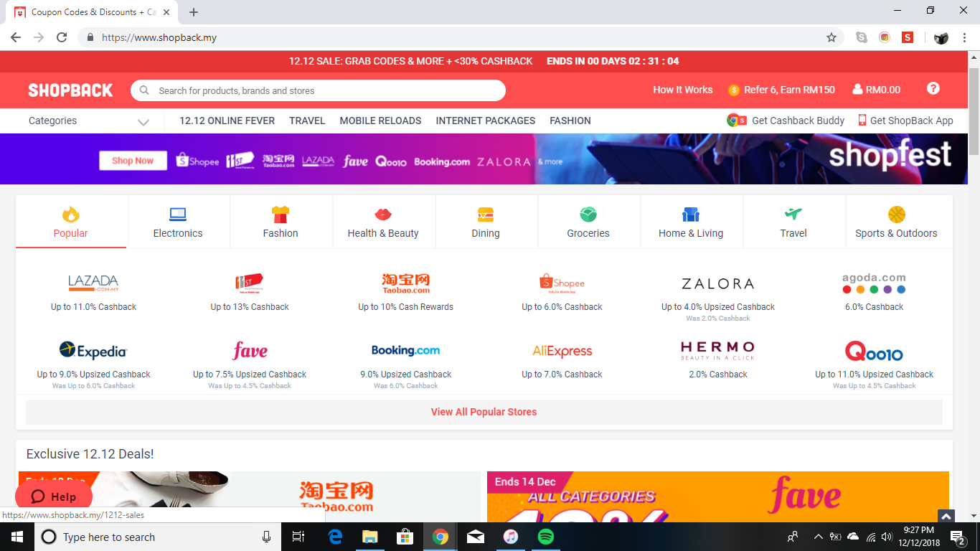The width and height of the screenshot is (980, 551).
Task: Open the Windows Start menu
Action: (x=17, y=537)
